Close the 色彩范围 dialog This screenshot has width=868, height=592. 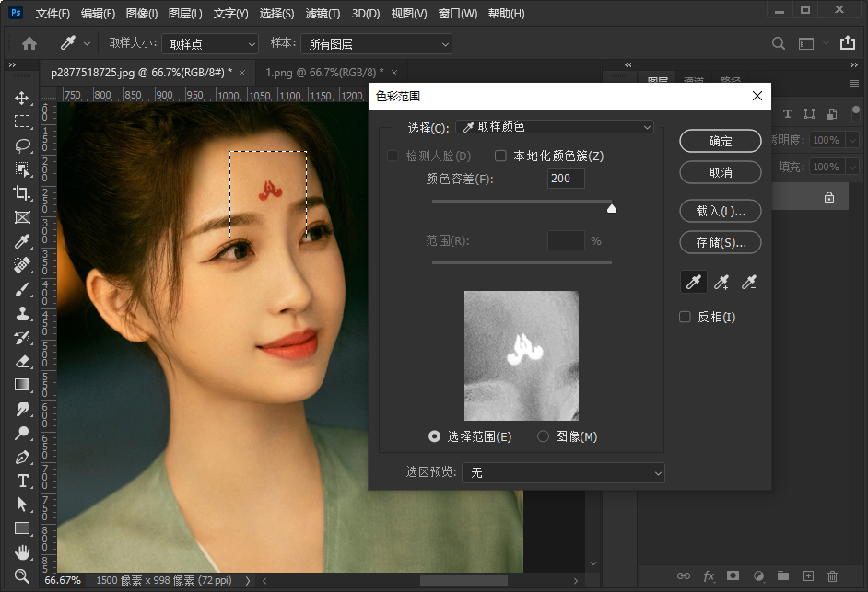pos(757,97)
